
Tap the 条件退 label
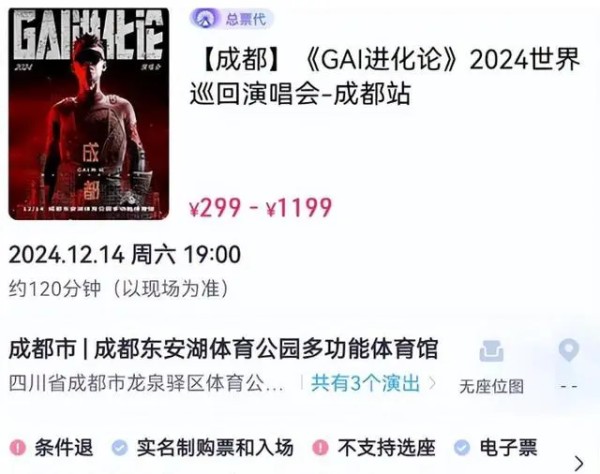(64, 447)
